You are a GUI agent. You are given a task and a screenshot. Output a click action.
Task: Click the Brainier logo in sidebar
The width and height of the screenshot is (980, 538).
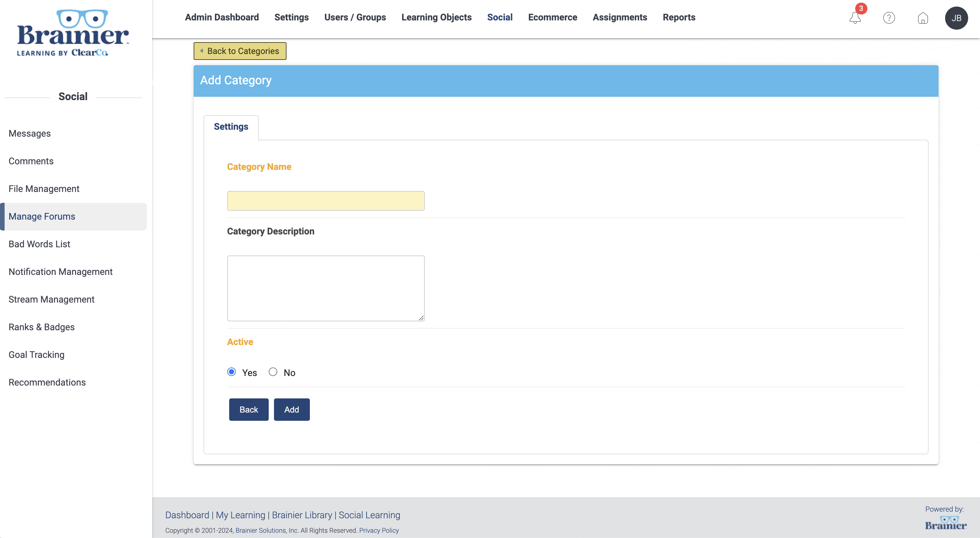[73, 33]
